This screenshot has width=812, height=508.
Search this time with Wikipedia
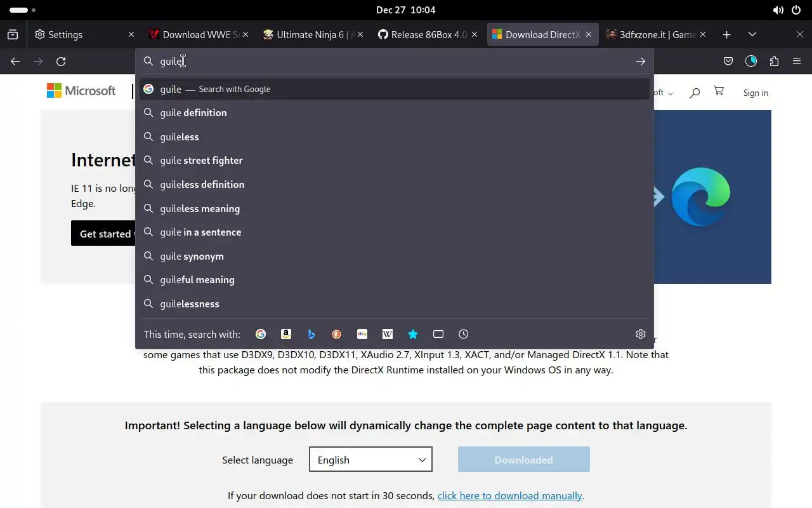[x=388, y=334]
